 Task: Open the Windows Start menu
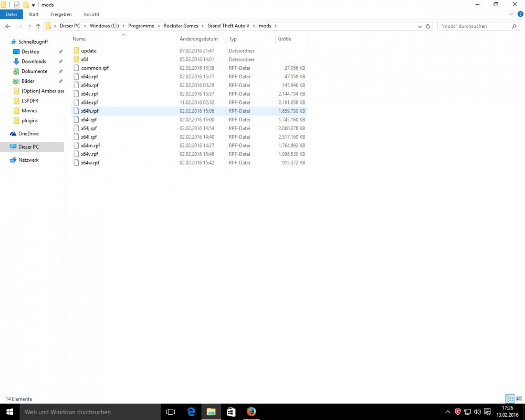(9, 412)
